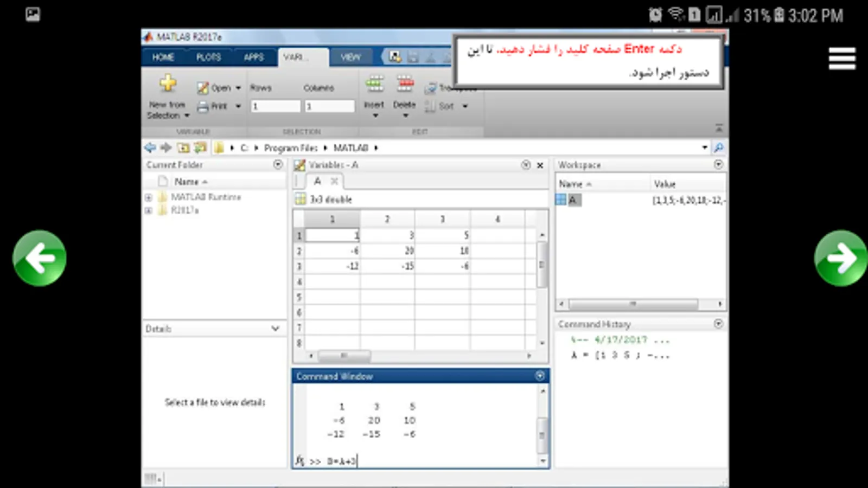Viewport: 868px width, 488px height.
Task: Expand the Insert dropdown arrow
Action: point(375,115)
